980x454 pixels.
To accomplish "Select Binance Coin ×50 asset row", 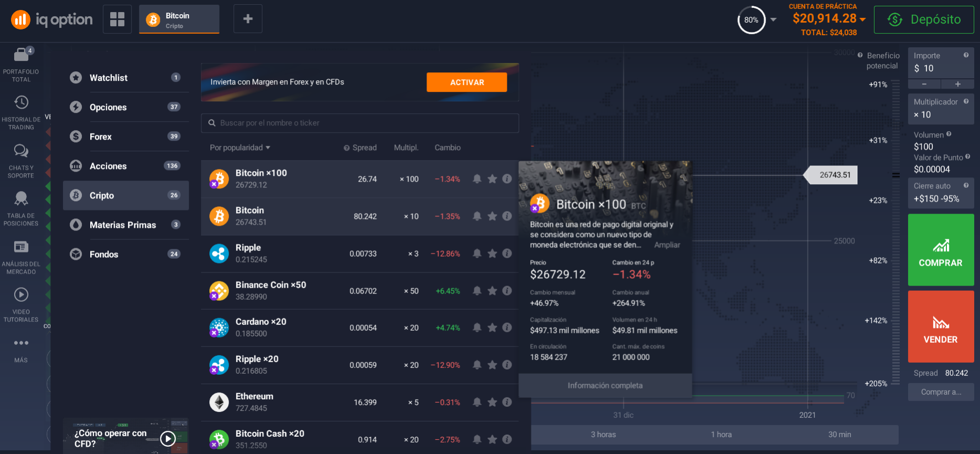I will (360, 291).
